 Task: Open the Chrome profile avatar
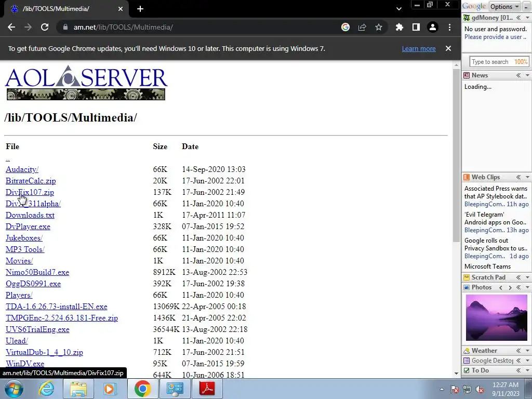pyautogui.click(x=433, y=27)
